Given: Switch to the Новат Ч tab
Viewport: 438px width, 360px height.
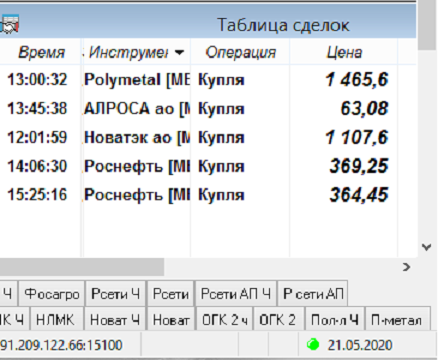Looking at the screenshot, I should coord(115,320).
